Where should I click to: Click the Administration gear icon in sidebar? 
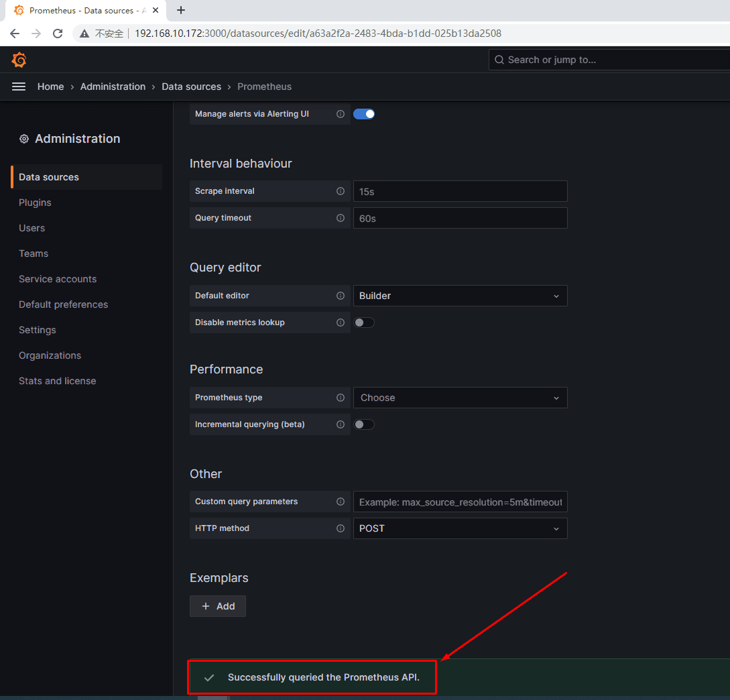tap(23, 139)
